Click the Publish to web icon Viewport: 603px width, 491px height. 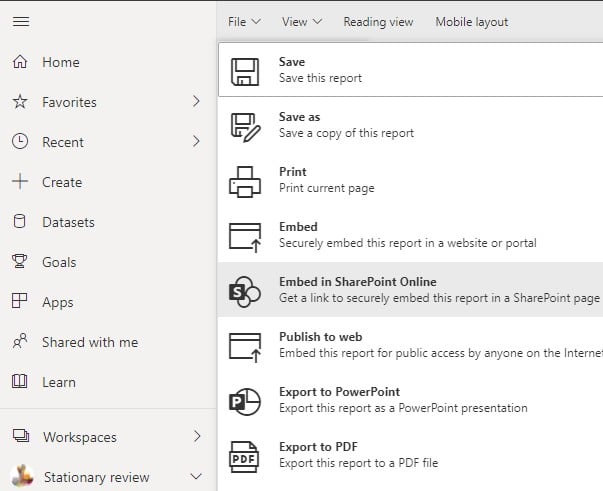245,347
